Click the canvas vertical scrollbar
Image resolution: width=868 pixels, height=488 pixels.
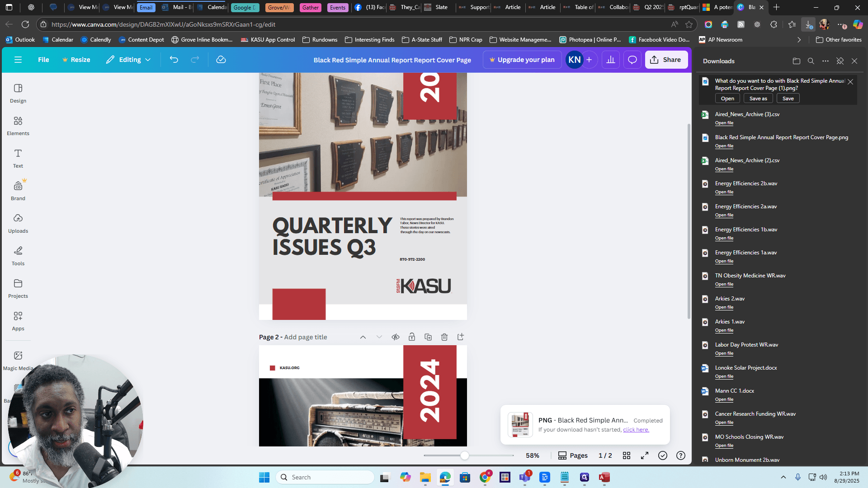[689, 221]
